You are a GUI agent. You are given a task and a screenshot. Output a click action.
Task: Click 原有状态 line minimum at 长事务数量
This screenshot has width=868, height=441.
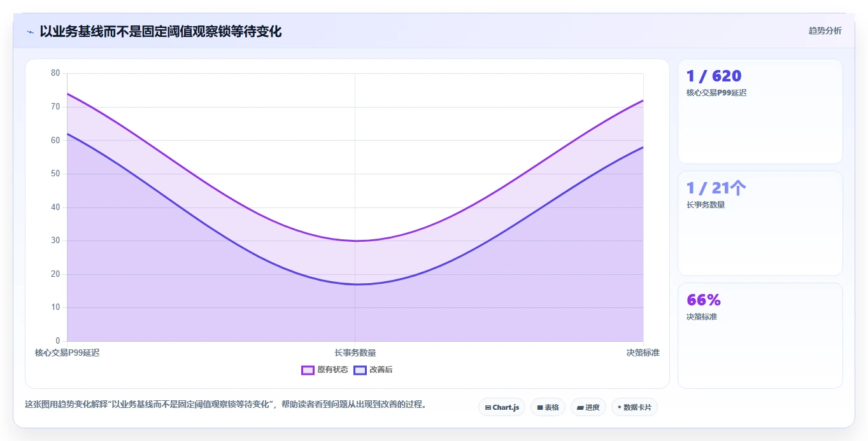pos(355,241)
